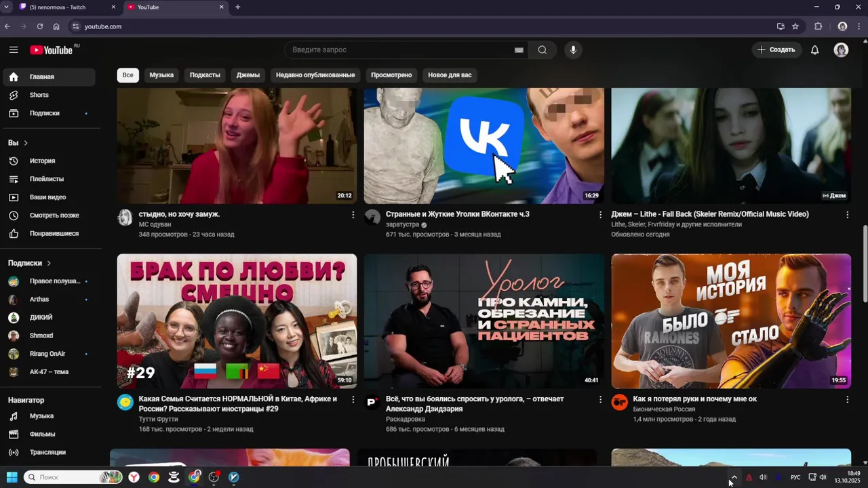This screenshot has width=868, height=488.
Task: Click the browser address bar
Action: click(x=420, y=26)
